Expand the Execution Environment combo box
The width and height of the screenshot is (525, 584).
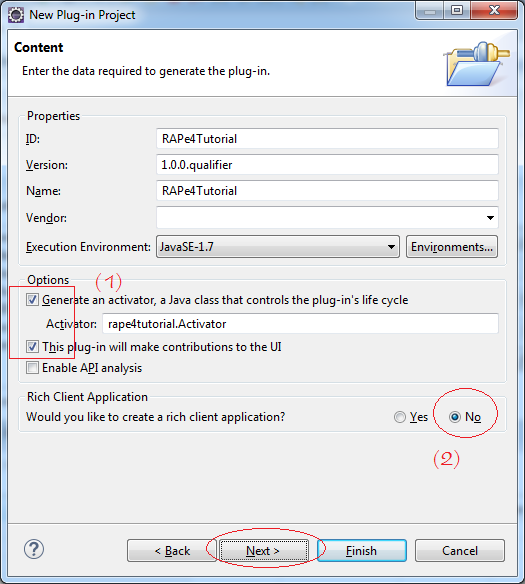click(278, 247)
